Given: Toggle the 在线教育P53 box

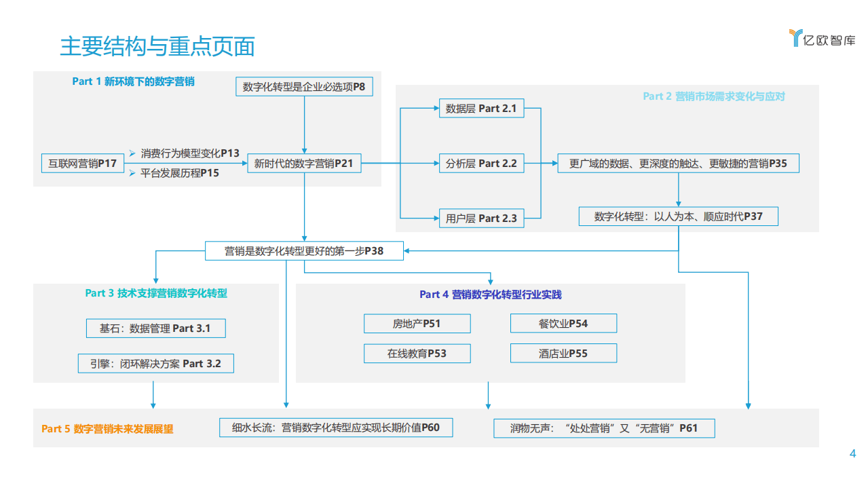Looking at the screenshot, I should click(417, 354).
